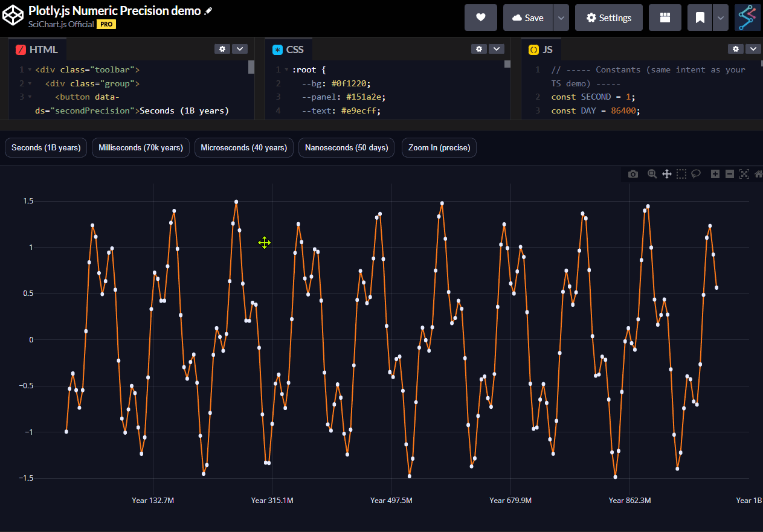Click the chart zoom in plus icon
Viewport: 763px width, 532px height.
click(x=715, y=174)
